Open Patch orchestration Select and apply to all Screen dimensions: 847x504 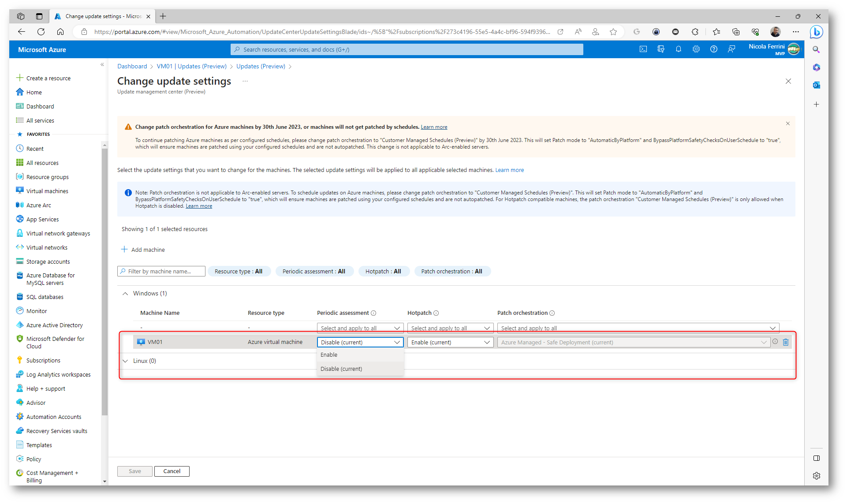coord(638,328)
